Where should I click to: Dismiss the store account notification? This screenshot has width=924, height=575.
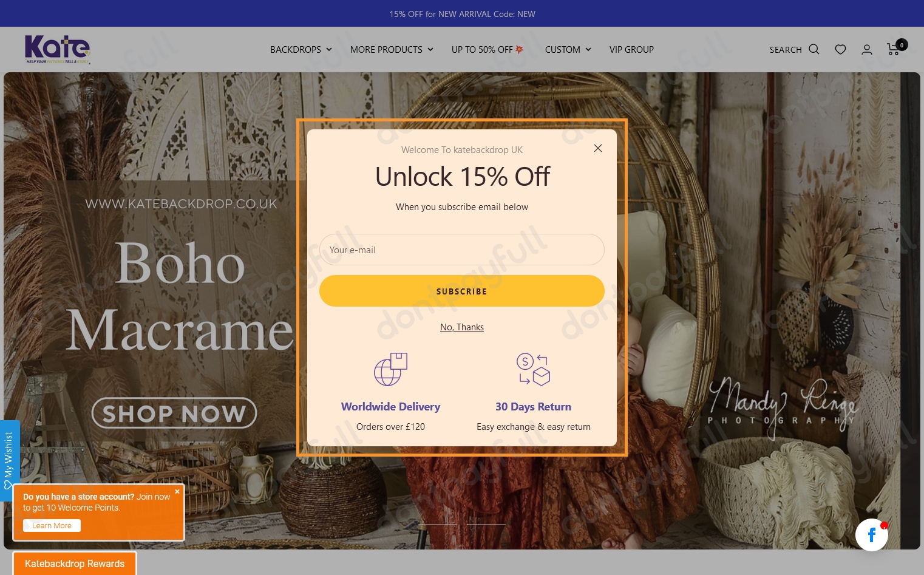(177, 491)
